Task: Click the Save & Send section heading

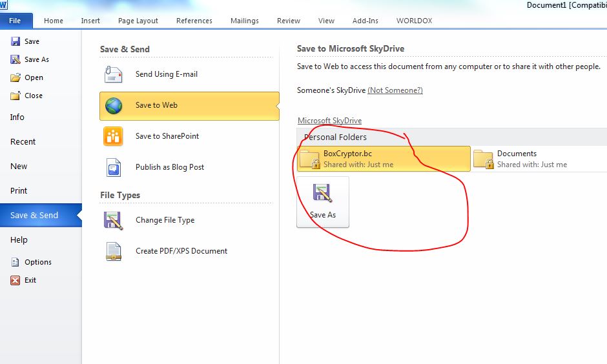Action: click(125, 50)
